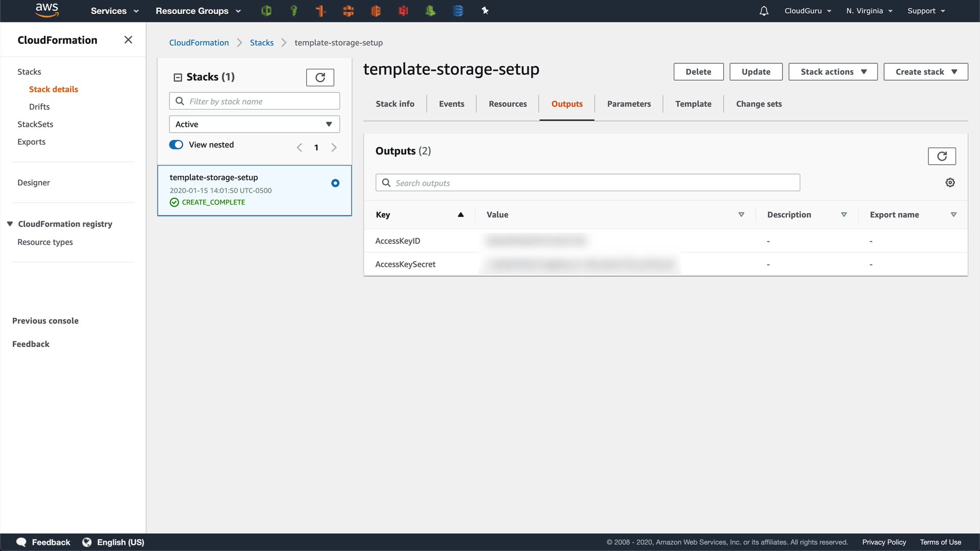Switch to the Events tab
This screenshot has width=980, height=551.
(x=451, y=104)
